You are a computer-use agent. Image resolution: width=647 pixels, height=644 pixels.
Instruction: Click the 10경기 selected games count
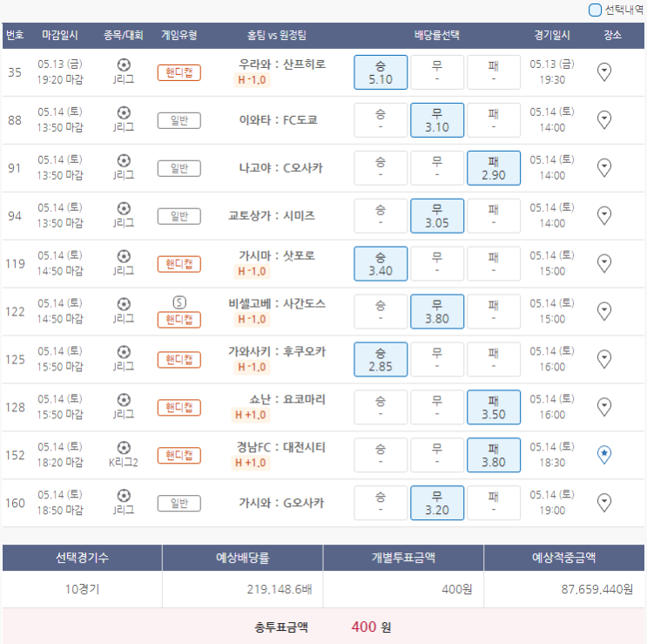[x=82, y=589]
